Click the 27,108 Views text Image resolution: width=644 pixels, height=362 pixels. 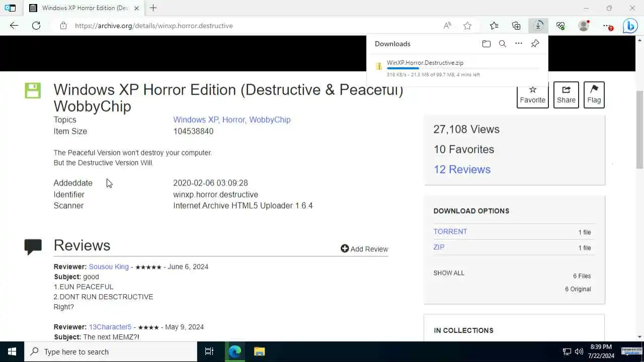click(466, 129)
